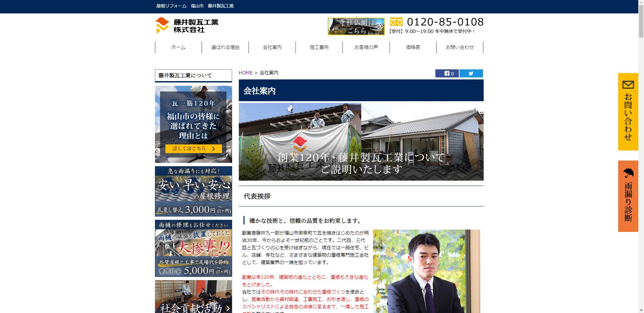Click the HOME breadcrumb link

(x=245, y=73)
